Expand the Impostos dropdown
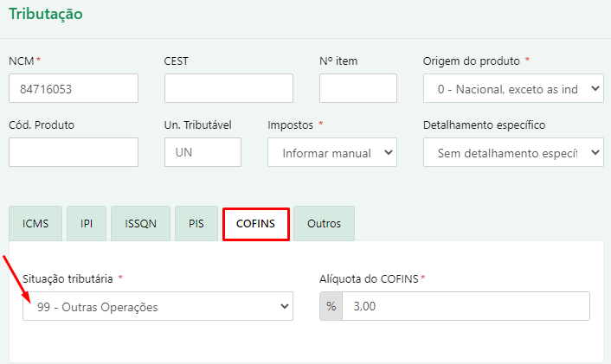 point(332,152)
